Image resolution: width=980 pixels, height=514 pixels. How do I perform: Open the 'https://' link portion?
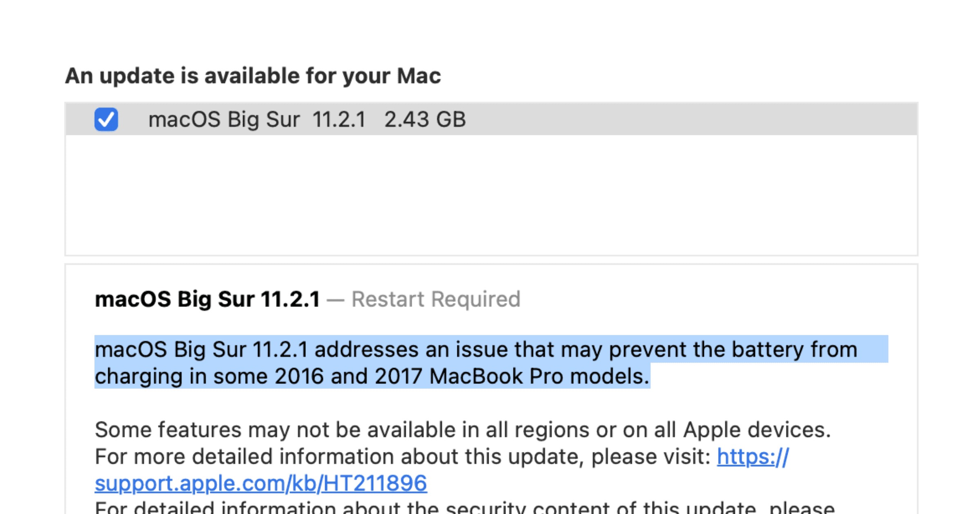point(753,457)
